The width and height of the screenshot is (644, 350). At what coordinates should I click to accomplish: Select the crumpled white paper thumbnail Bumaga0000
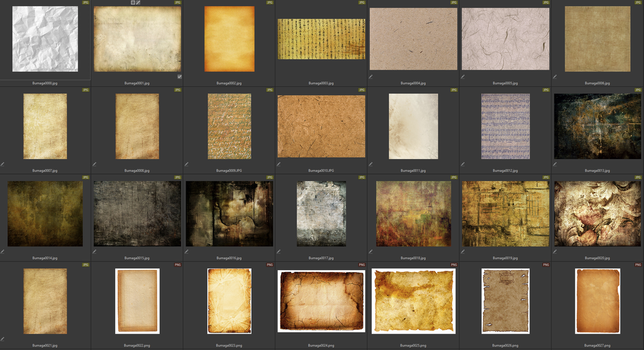click(x=45, y=39)
